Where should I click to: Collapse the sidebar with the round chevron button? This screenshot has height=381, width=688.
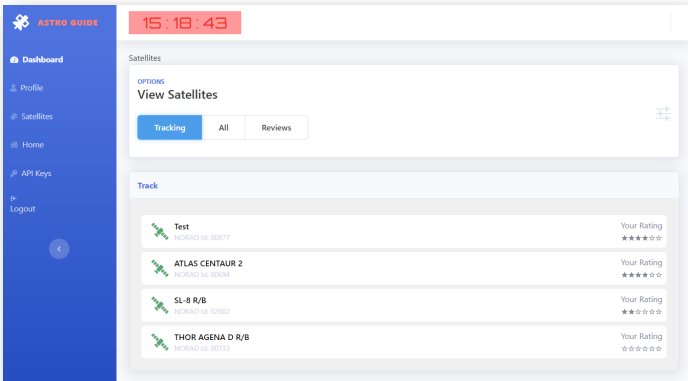(x=59, y=249)
